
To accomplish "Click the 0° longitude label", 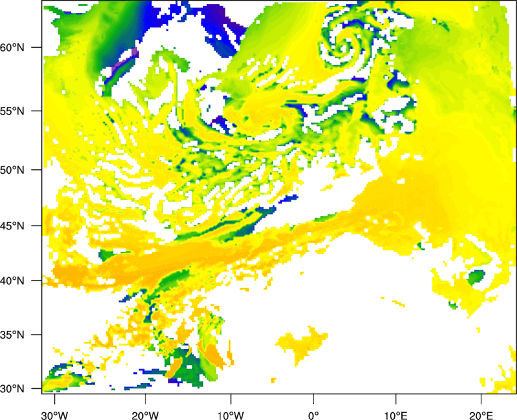I will 313,415.
